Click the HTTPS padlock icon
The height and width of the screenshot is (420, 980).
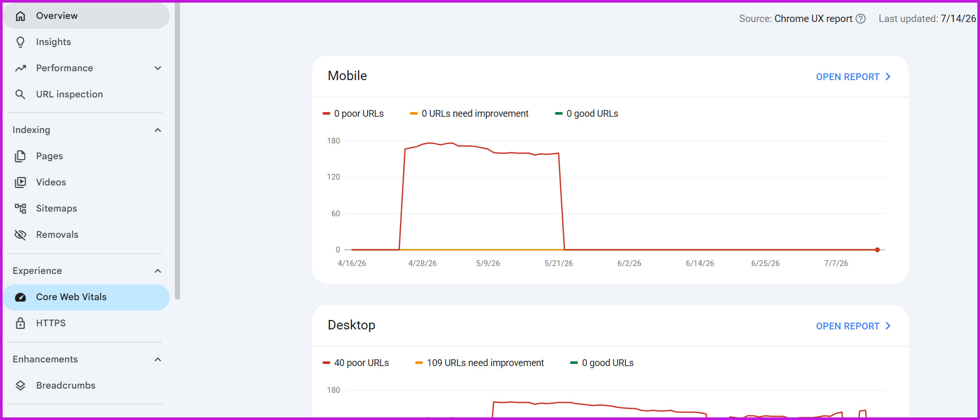click(20, 323)
